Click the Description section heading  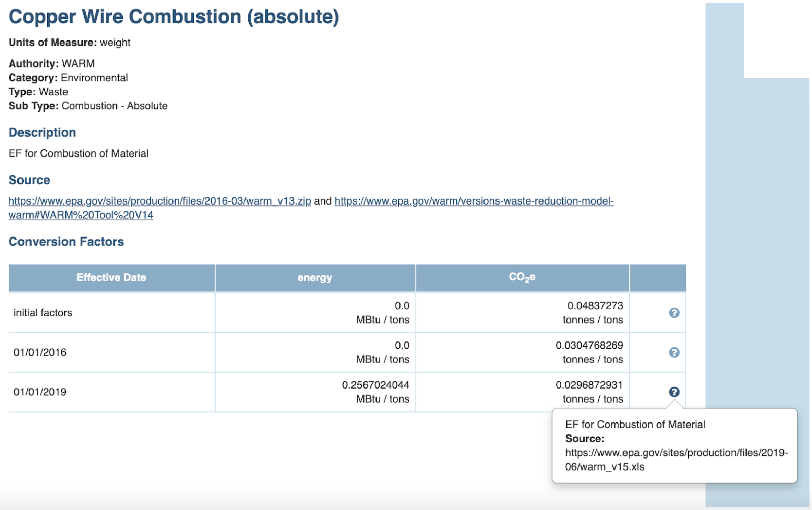pyautogui.click(x=42, y=132)
